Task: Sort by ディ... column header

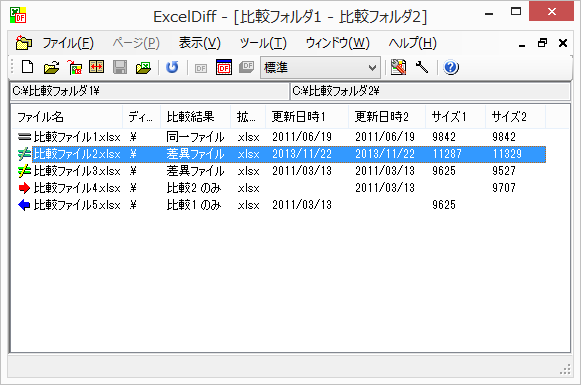Action: click(x=142, y=117)
